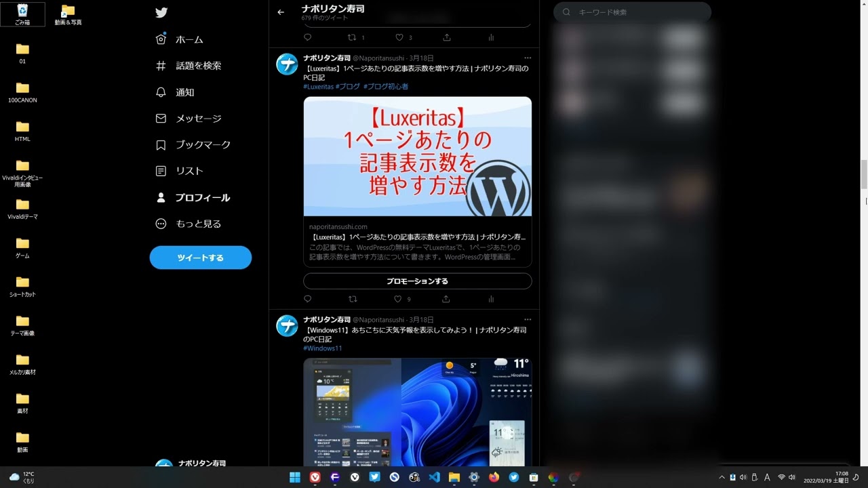Image resolution: width=868 pixels, height=488 pixels.
Task: Click the search magnifier icon
Action: [x=566, y=12]
